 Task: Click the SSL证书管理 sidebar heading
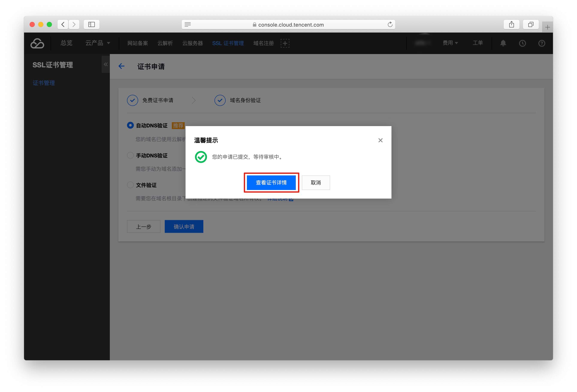coord(53,65)
